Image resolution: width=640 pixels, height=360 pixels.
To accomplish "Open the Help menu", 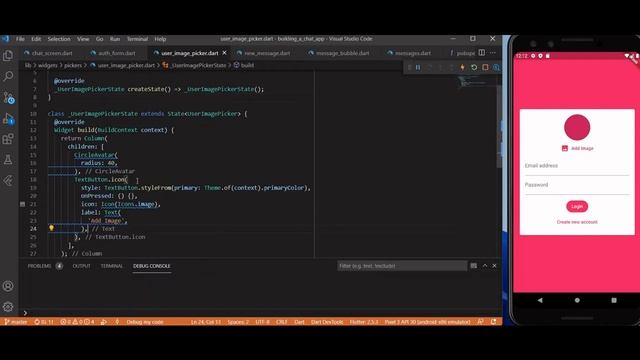I will (160, 39).
